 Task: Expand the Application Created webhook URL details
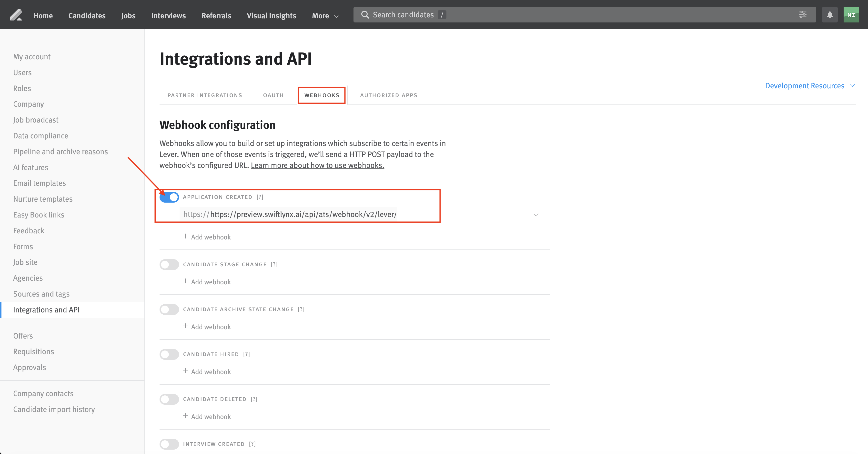point(536,215)
